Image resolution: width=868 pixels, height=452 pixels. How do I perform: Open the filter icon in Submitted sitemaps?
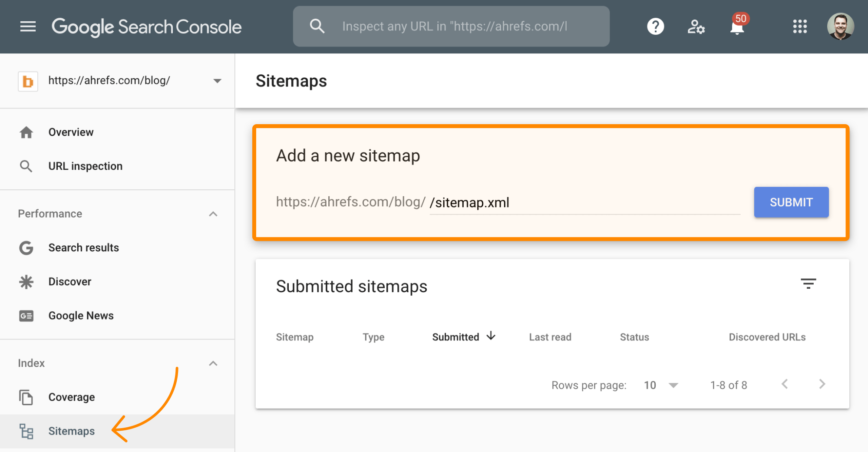click(808, 284)
